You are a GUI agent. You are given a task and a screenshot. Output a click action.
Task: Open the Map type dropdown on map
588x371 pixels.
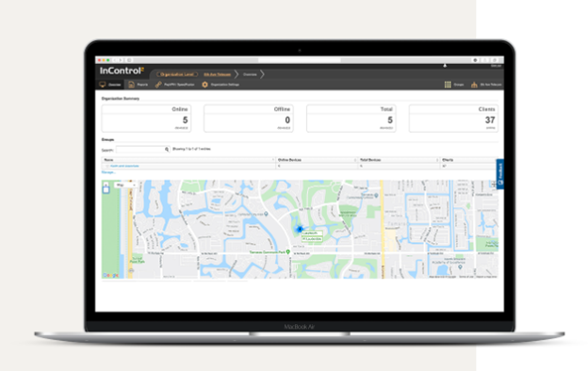pos(125,185)
